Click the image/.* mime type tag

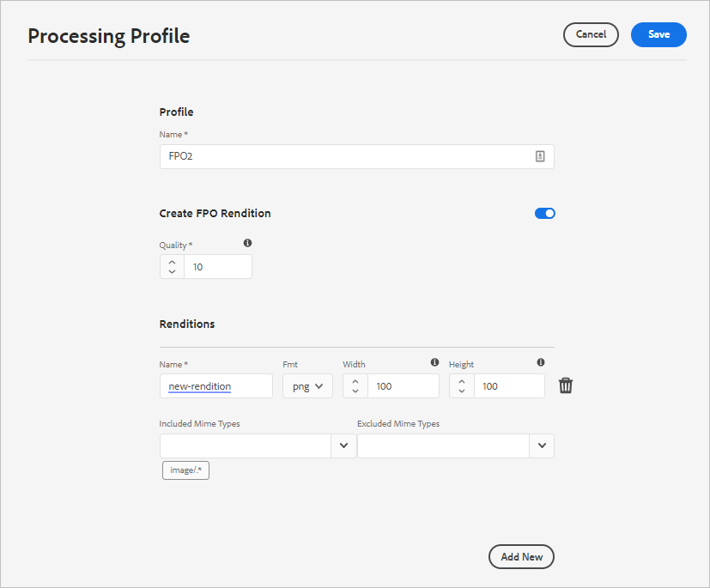click(x=185, y=470)
